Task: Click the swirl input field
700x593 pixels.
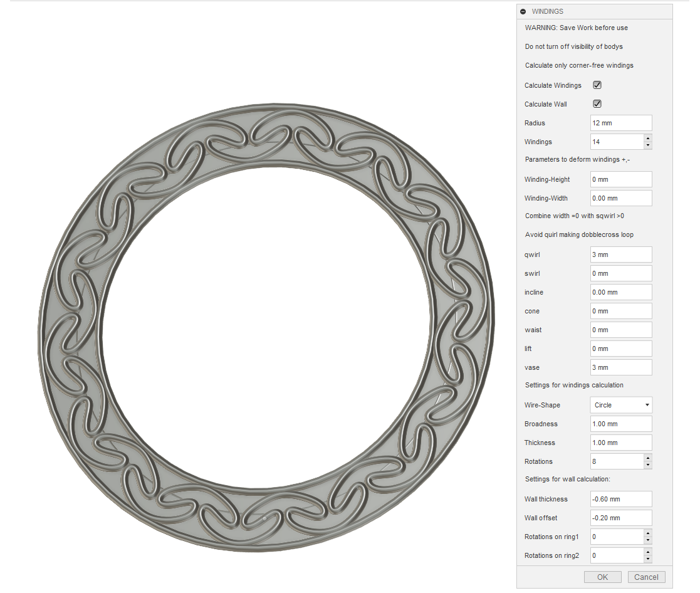Action: 620,273
